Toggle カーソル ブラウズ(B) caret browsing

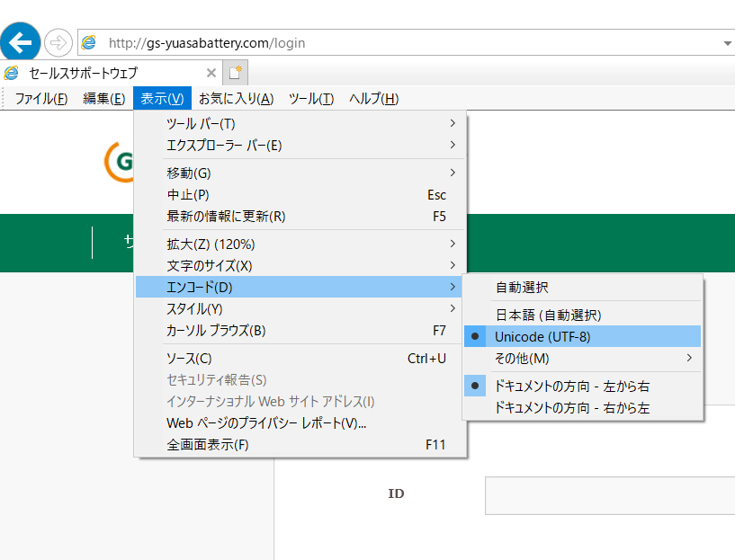click(x=300, y=331)
